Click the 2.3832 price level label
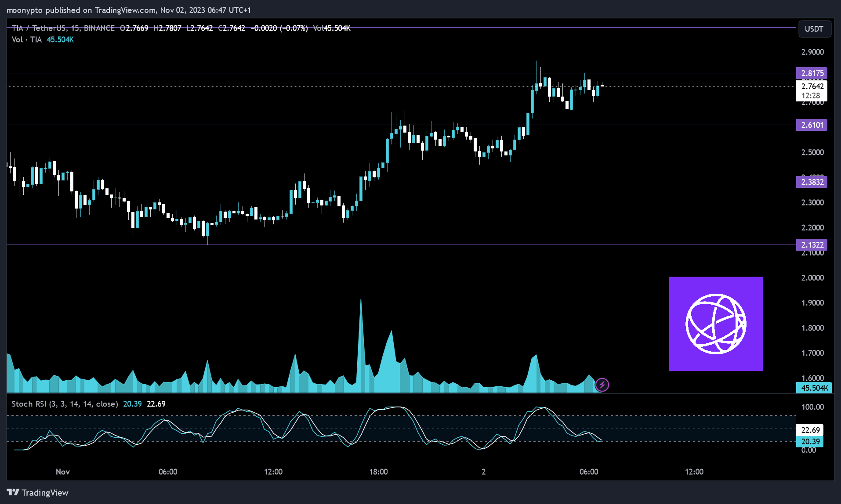 pos(812,182)
